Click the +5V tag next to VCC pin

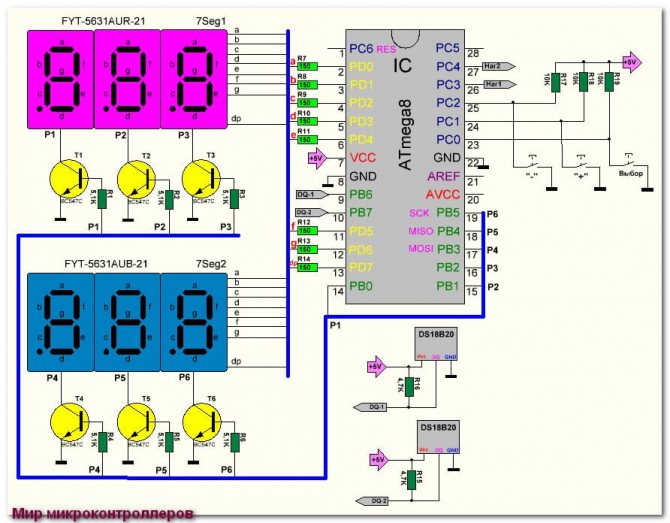point(315,158)
